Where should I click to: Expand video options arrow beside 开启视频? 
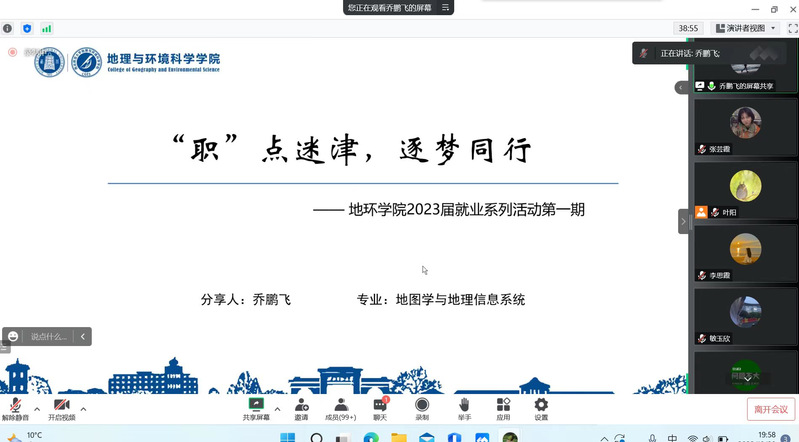click(83, 408)
